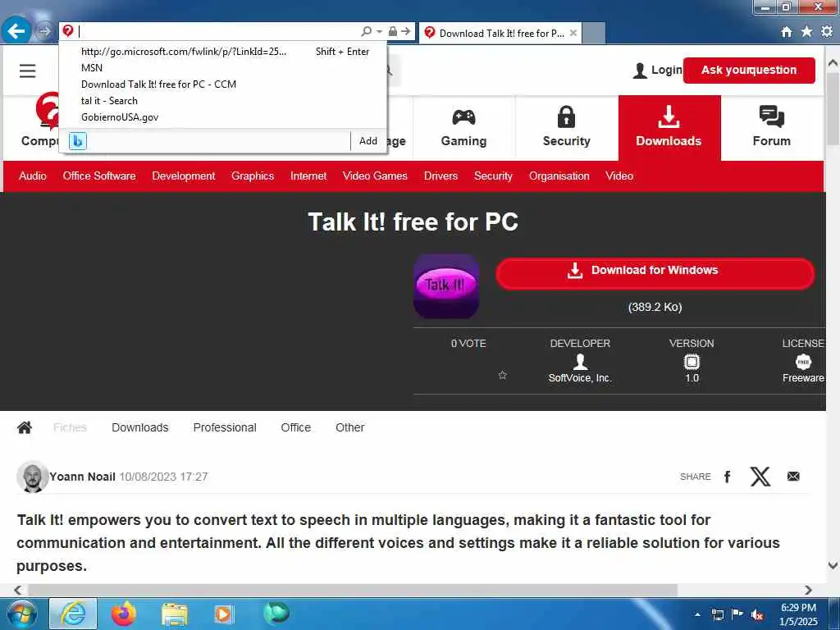Open Audio category in red bar

click(x=33, y=176)
